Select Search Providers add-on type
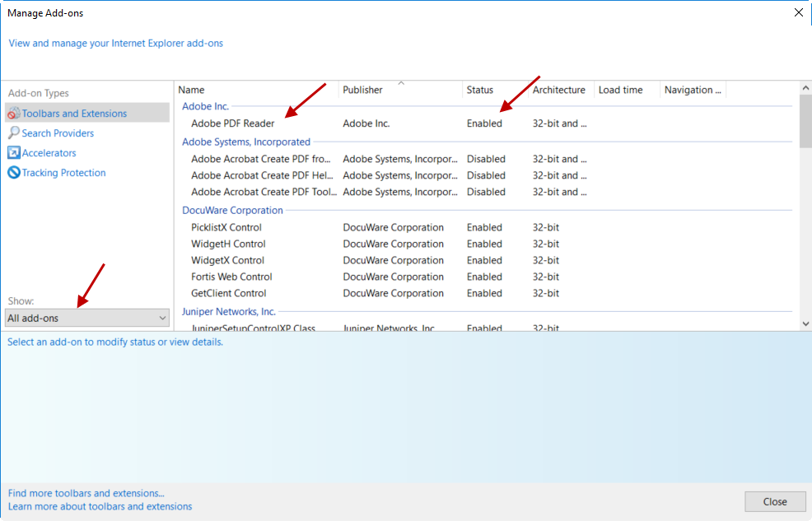 (x=58, y=133)
